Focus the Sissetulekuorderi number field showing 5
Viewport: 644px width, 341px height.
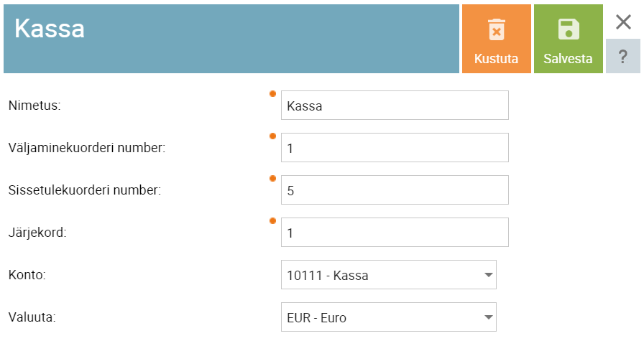pos(395,190)
